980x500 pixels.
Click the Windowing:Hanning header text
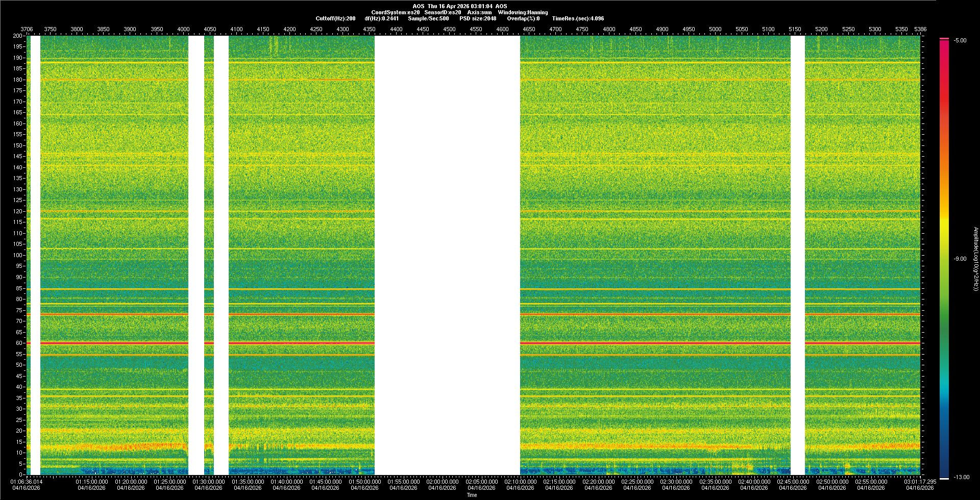click(x=523, y=12)
